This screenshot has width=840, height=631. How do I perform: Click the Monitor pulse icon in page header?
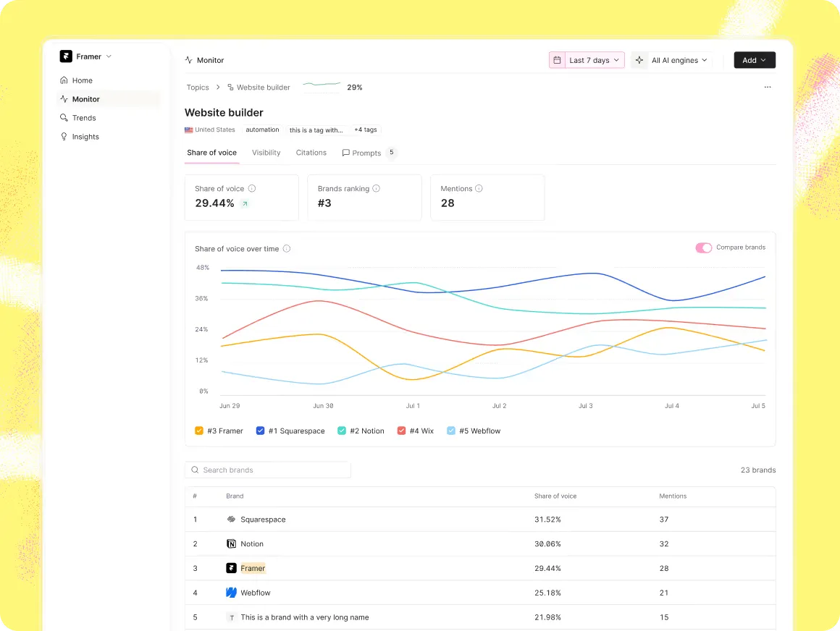(x=188, y=60)
